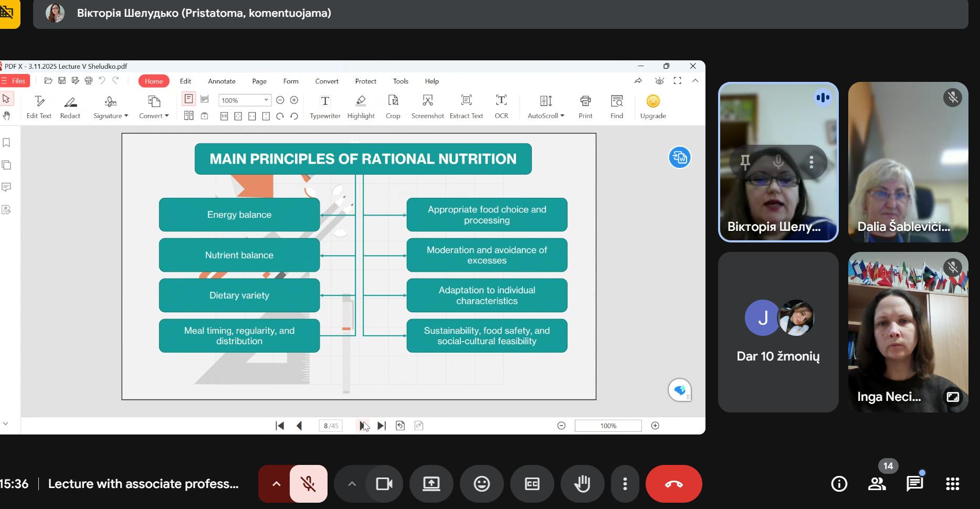Click the Screenshot tool in PDF toolbar

click(427, 107)
